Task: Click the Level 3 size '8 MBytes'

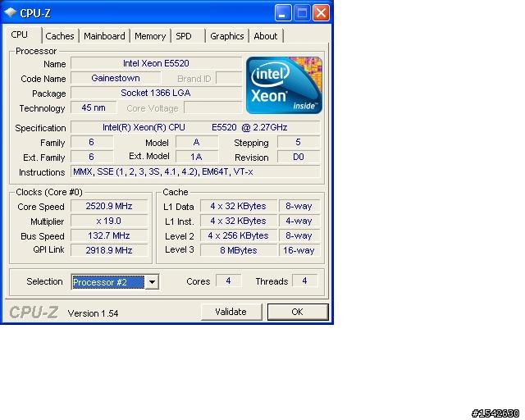Action: tap(239, 250)
